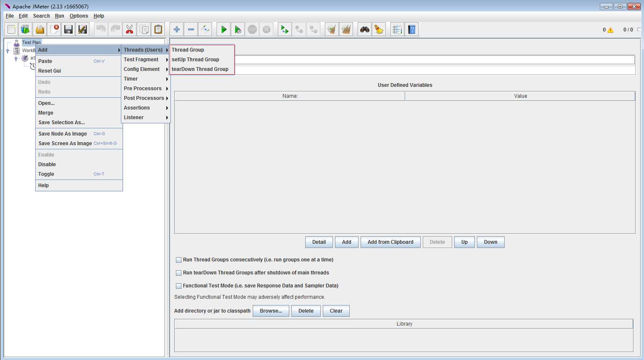The image size is (644, 360).
Task: Expand the Assertions submenu
Action: [146, 108]
